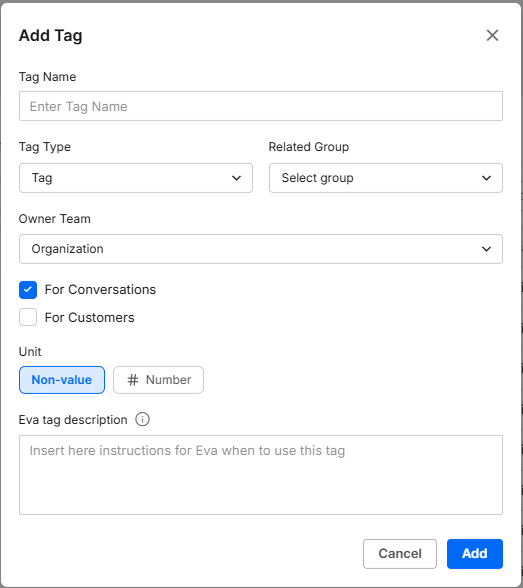The height and width of the screenshot is (588, 523).
Task: Focus the Tag Name input field
Action: pyautogui.click(x=261, y=106)
